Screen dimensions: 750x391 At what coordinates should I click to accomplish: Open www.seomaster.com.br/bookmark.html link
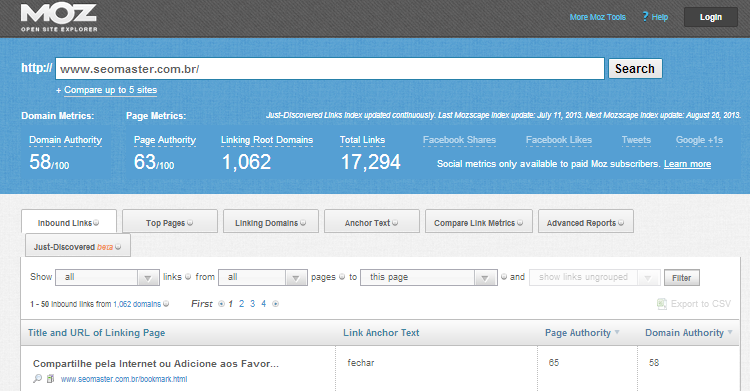point(124,379)
